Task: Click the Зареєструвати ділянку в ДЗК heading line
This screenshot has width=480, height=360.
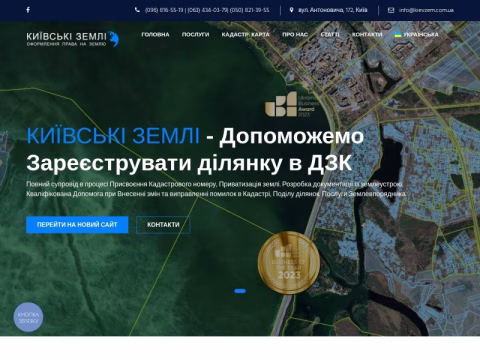Action: pos(189,163)
